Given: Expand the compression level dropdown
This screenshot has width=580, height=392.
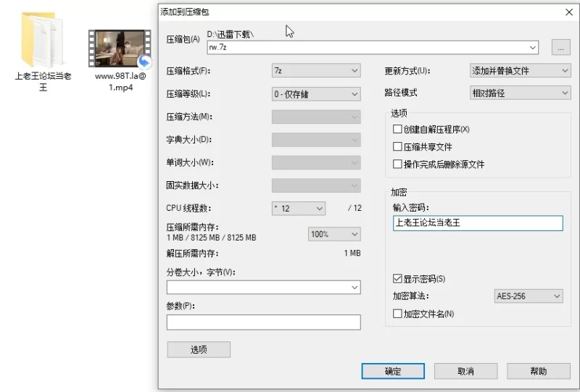Looking at the screenshot, I should point(315,94).
